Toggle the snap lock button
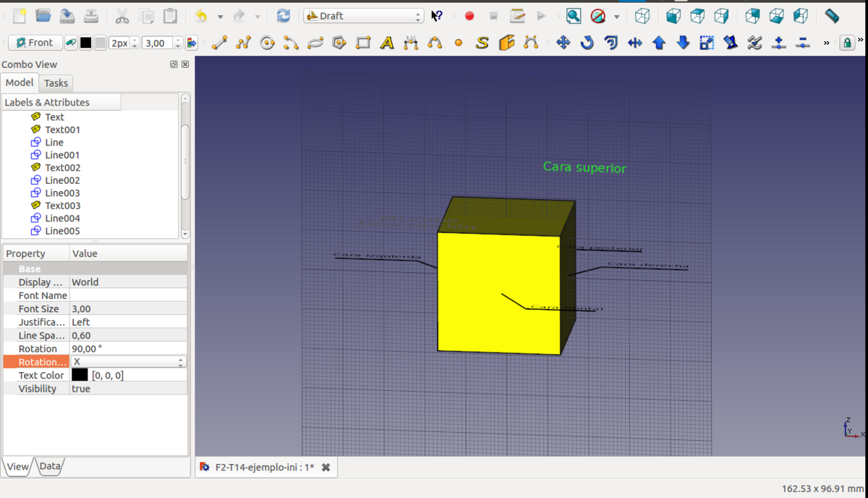The height and width of the screenshot is (498, 868). coord(846,43)
